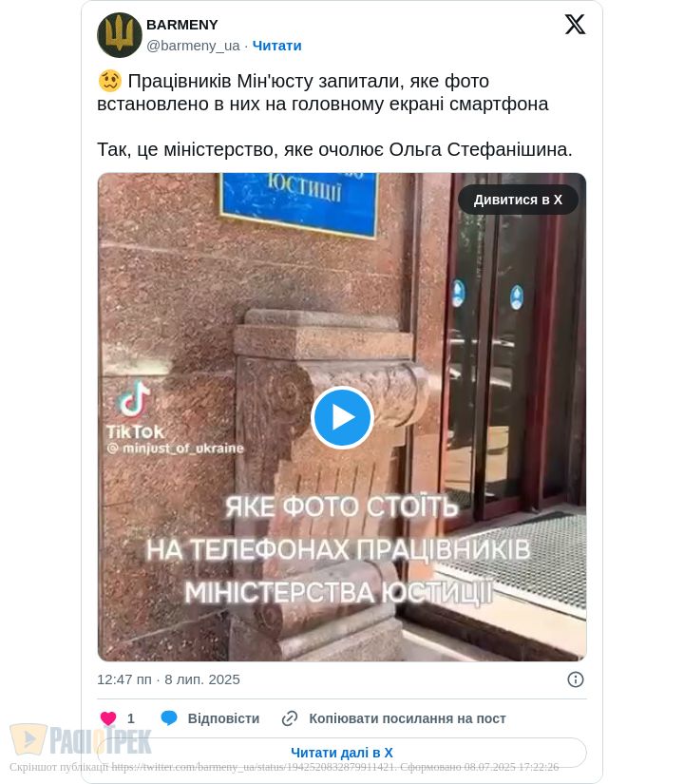The image size is (684, 784).
Task: Select the Відповісти reply label
Action: [223, 718]
